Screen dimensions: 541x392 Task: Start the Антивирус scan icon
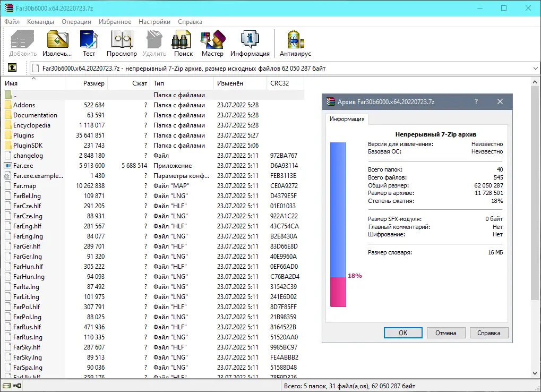[x=295, y=43]
